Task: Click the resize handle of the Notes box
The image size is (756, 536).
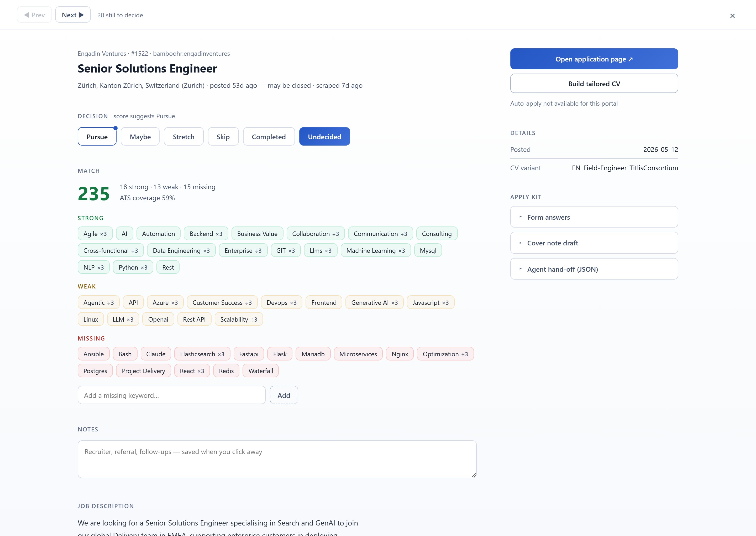Action: [x=474, y=475]
